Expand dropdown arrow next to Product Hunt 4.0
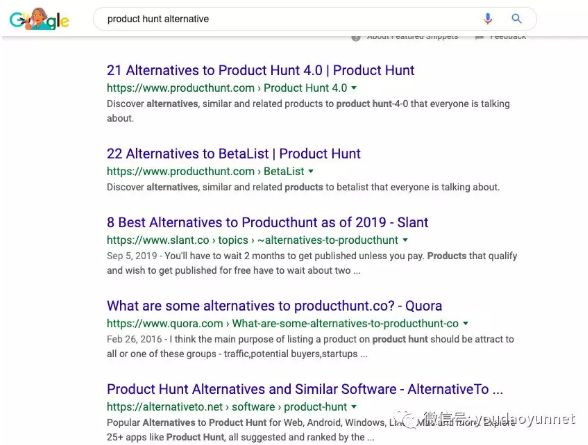588x445 pixels. (354, 88)
